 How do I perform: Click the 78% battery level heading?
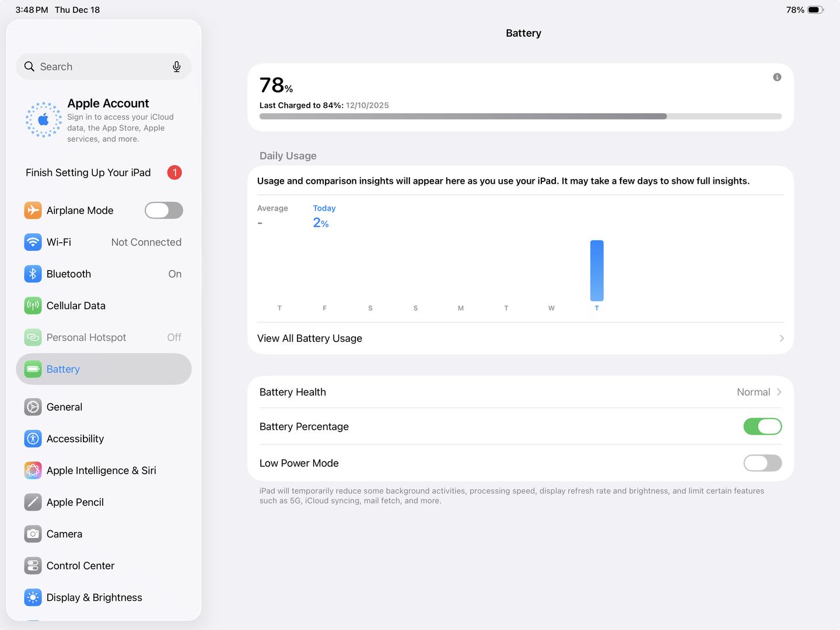pyautogui.click(x=276, y=85)
